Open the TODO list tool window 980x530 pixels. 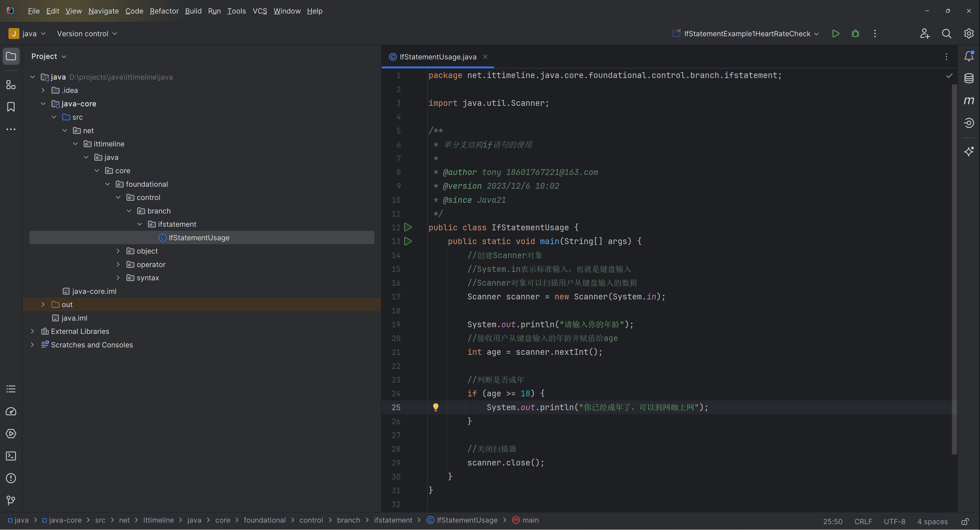11,389
